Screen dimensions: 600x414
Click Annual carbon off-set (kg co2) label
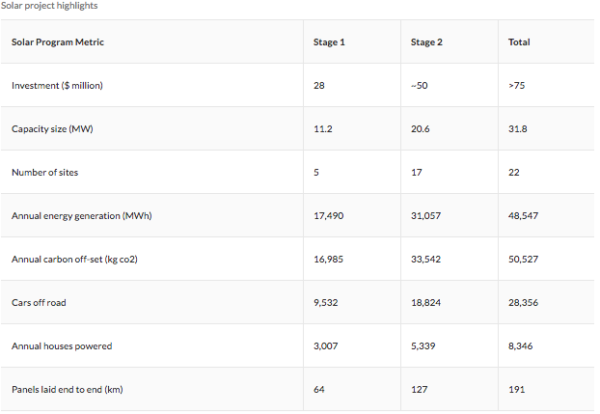[x=74, y=259]
